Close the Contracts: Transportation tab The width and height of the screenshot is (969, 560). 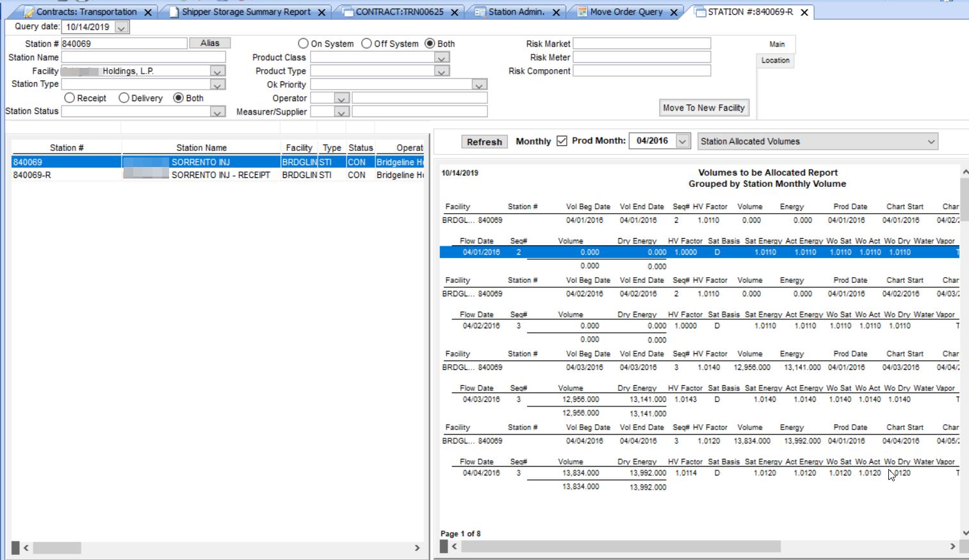pyautogui.click(x=148, y=12)
